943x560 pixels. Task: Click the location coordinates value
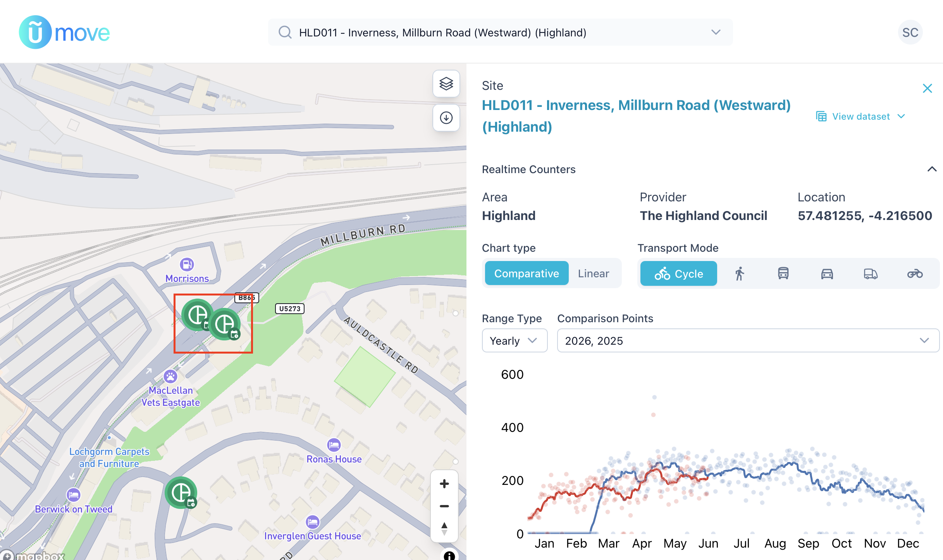tap(864, 216)
